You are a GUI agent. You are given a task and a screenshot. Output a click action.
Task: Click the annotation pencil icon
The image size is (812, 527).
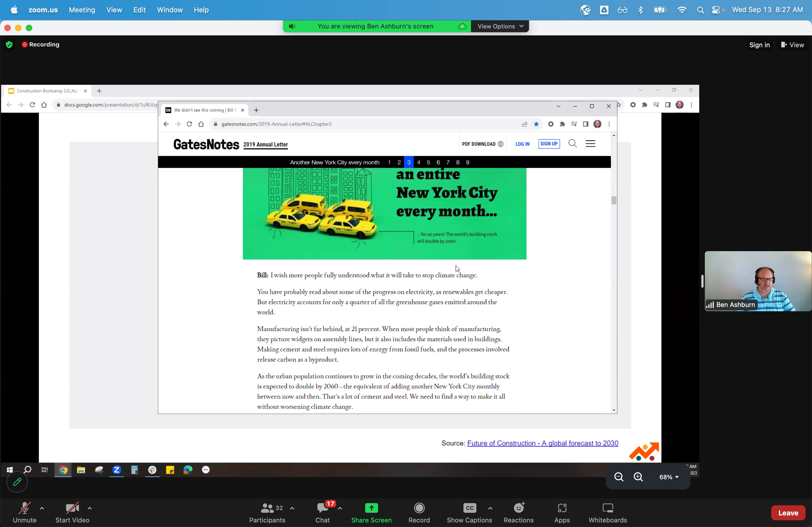pyautogui.click(x=17, y=482)
